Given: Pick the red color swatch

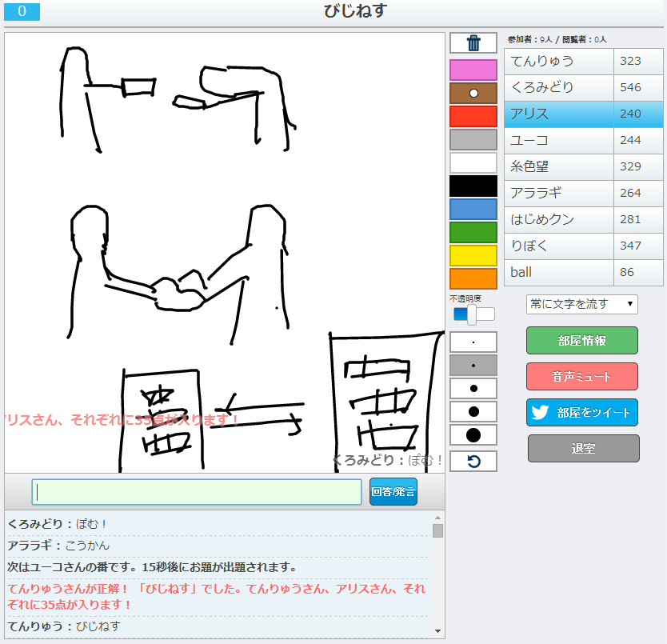Looking at the screenshot, I should coord(473,116).
